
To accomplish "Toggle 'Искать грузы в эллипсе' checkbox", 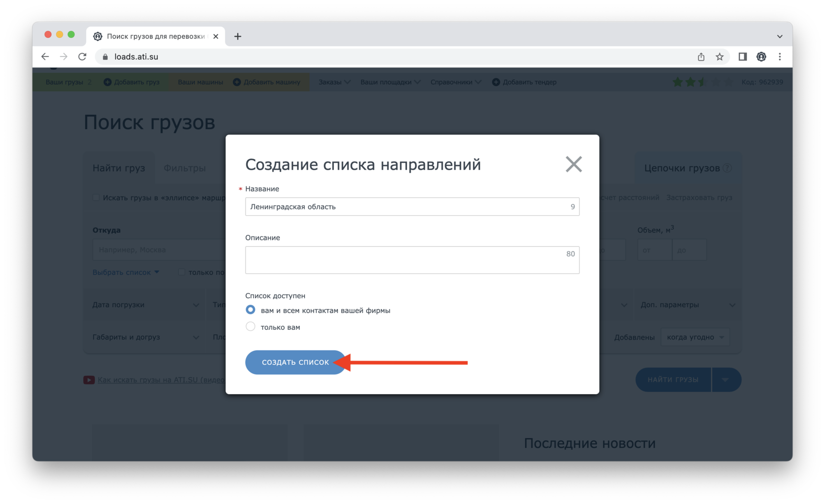I will click(96, 198).
